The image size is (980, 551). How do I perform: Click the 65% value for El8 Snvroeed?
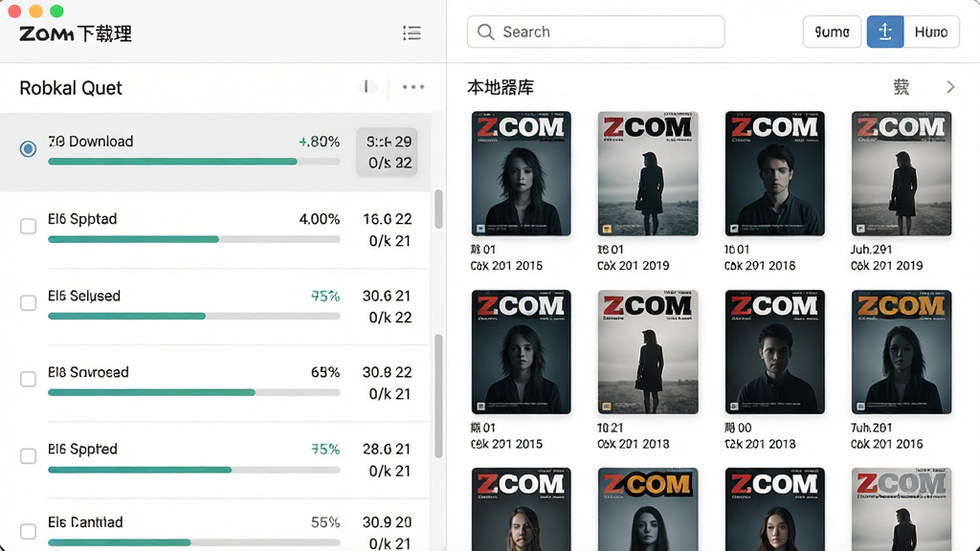(x=325, y=372)
